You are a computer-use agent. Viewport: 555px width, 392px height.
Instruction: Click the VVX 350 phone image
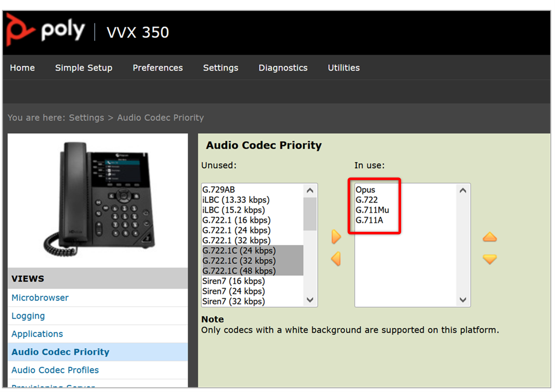click(99, 199)
